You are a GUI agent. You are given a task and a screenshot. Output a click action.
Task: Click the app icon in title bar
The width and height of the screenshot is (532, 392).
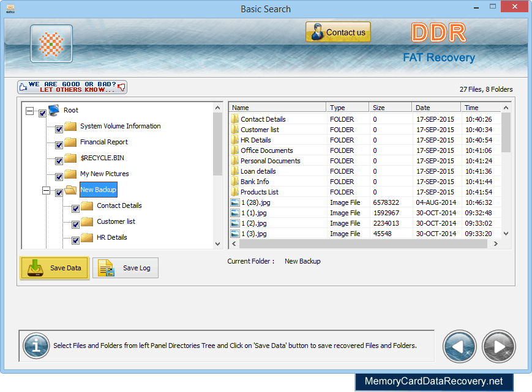tap(10, 9)
